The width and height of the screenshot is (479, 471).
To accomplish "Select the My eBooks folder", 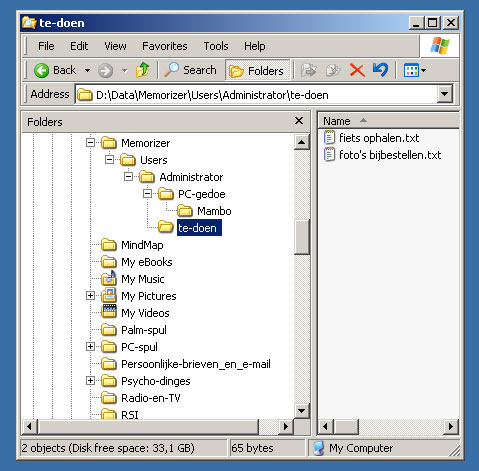I will click(147, 262).
